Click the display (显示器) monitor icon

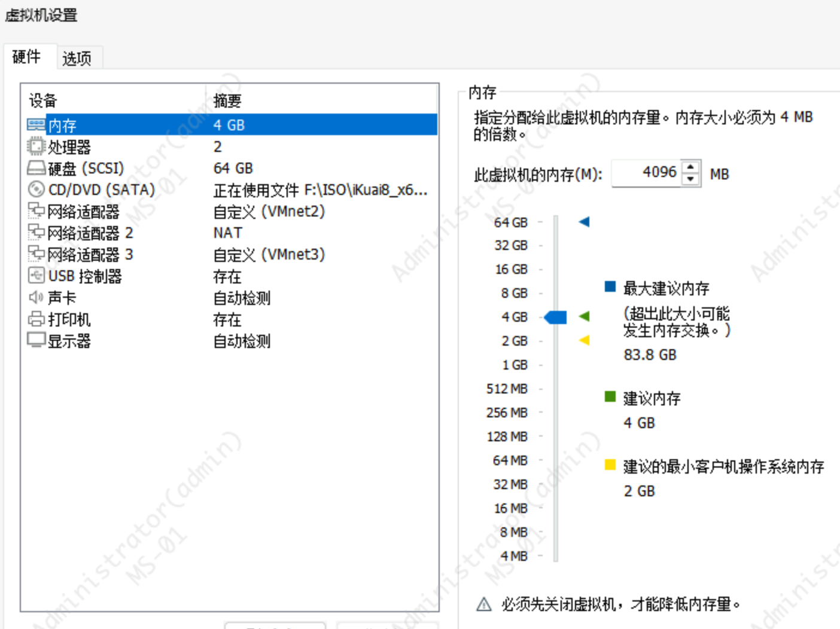pyautogui.click(x=36, y=340)
